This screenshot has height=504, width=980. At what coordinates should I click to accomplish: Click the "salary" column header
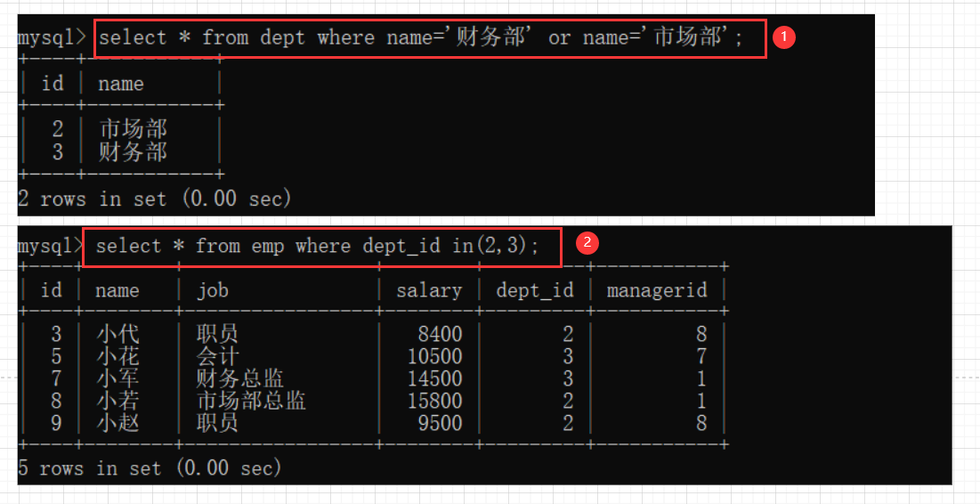[429, 291]
